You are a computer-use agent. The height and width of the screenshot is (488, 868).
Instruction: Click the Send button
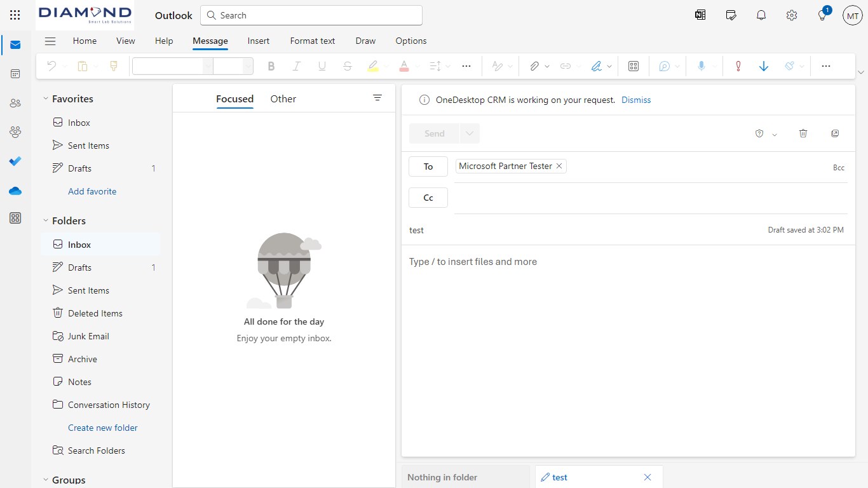435,133
